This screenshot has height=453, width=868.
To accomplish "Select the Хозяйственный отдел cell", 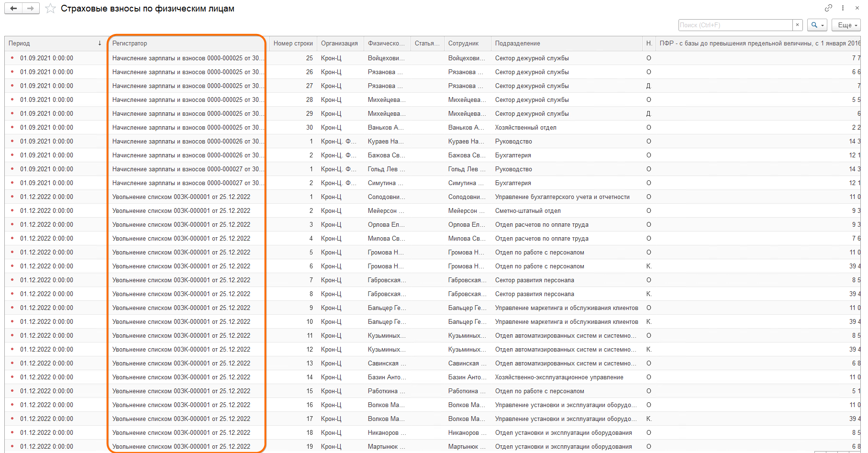I will click(x=525, y=127).
